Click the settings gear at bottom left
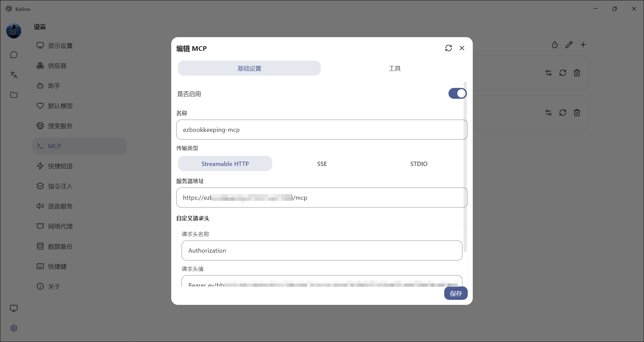Viewport: 644px width, 342px height. point(14,328)
